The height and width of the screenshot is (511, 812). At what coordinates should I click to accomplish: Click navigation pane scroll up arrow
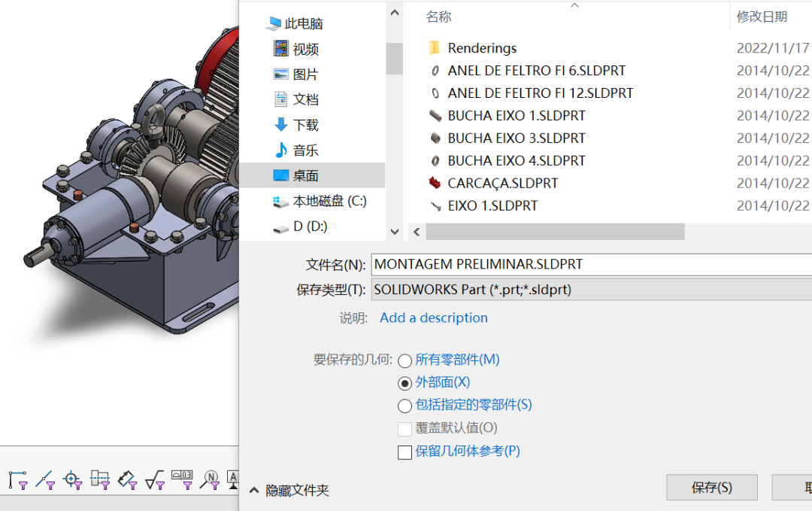395,13
